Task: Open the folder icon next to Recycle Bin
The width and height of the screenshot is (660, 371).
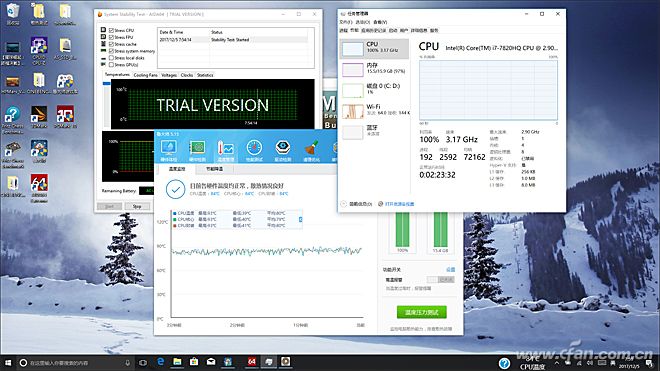Action: pyautogui.click(x=39, y=14)
